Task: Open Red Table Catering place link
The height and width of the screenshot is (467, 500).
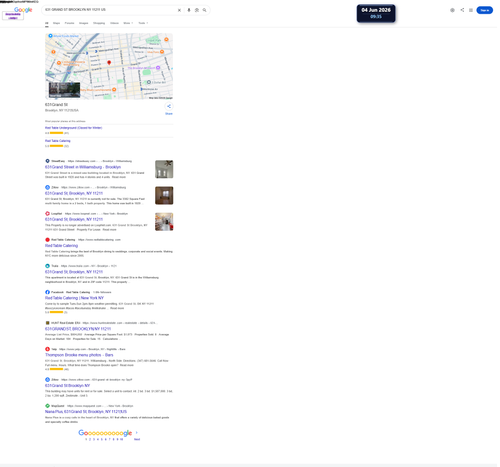Action: pos(58,141)
